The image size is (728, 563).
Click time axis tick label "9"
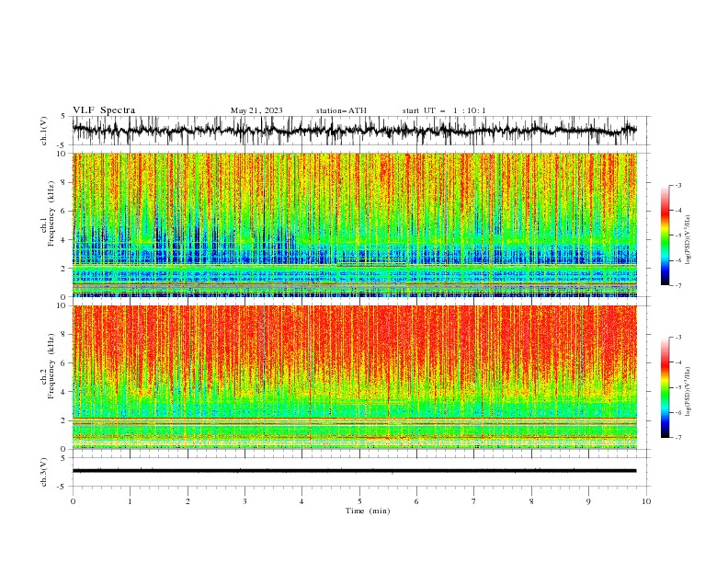click(588, 501)
